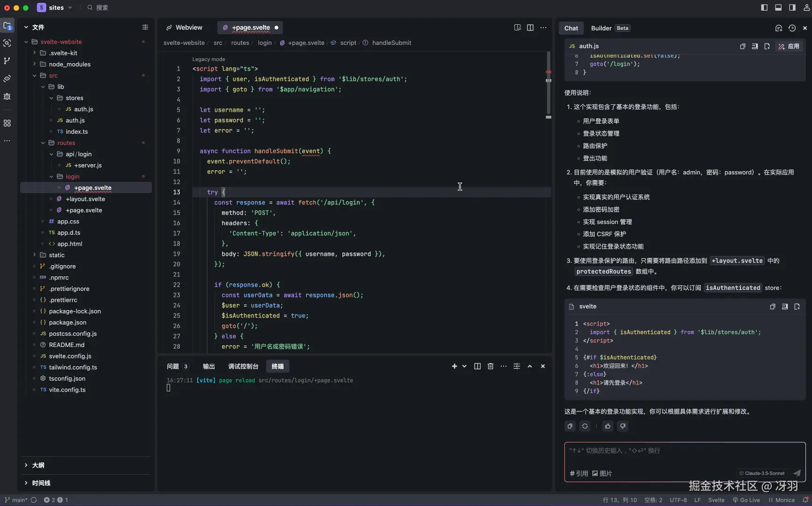Open the 调试控制台 debug console tab

243,366
